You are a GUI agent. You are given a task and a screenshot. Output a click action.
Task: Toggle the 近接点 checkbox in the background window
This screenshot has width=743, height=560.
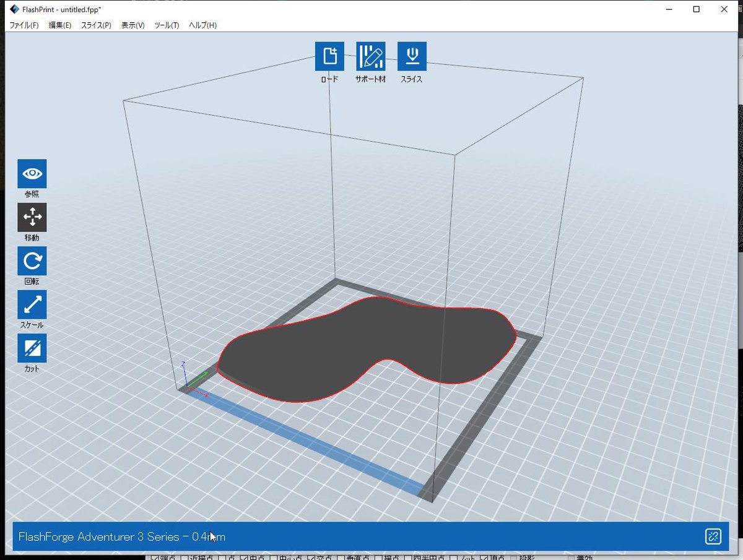185,556
